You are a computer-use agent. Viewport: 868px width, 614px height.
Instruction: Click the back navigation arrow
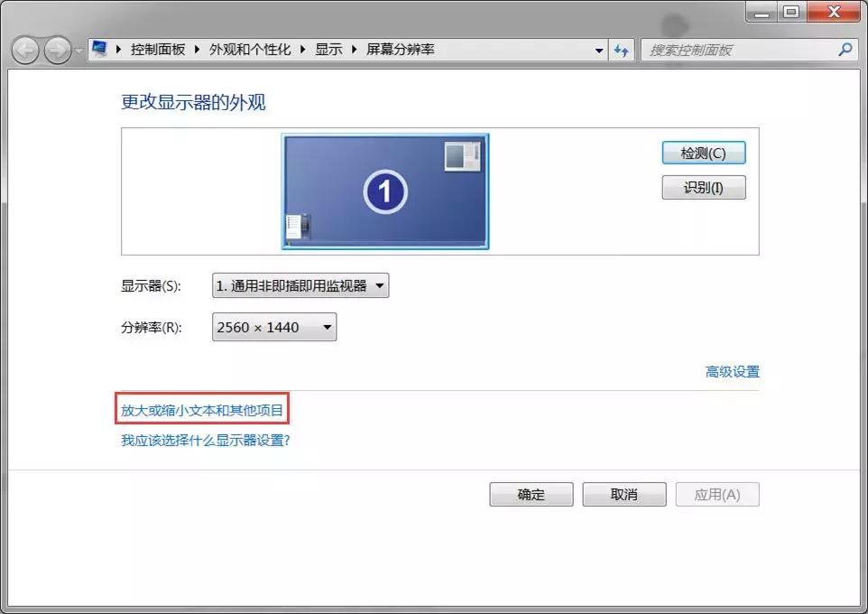click(25, 50)
